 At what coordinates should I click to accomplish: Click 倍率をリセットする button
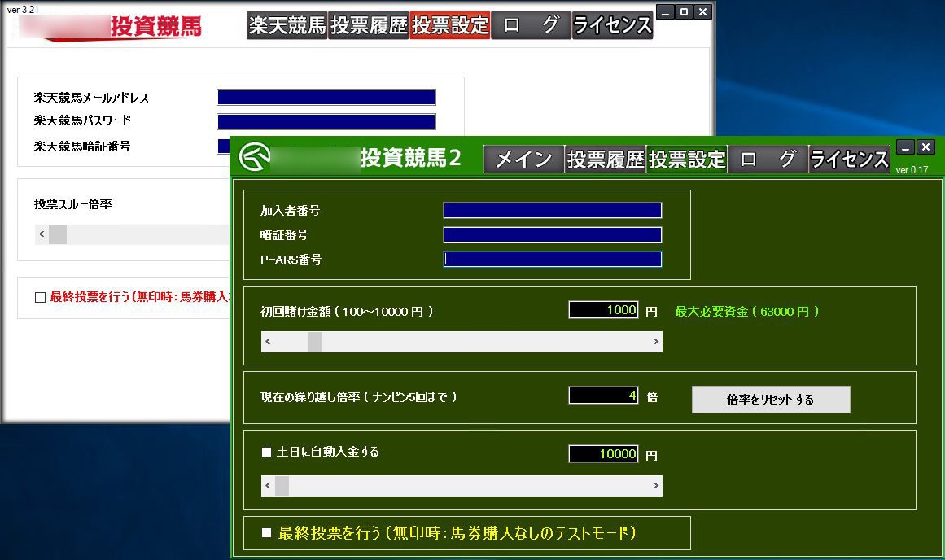[771, 400]
